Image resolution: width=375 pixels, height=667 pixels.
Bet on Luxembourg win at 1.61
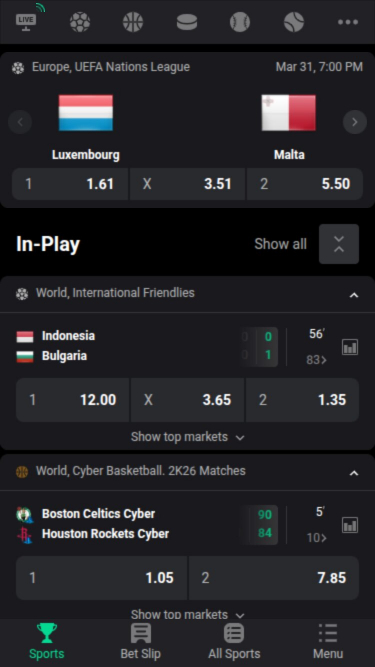[x=70, y=184]
